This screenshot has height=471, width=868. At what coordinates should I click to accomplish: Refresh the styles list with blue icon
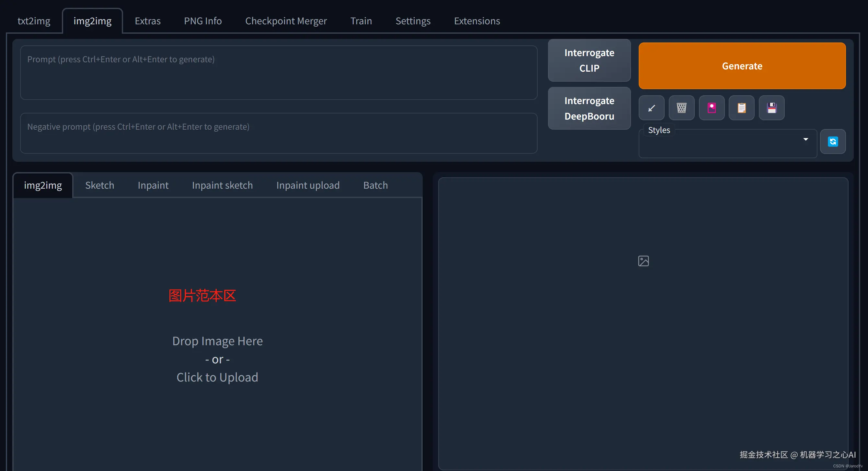point(833,142)
